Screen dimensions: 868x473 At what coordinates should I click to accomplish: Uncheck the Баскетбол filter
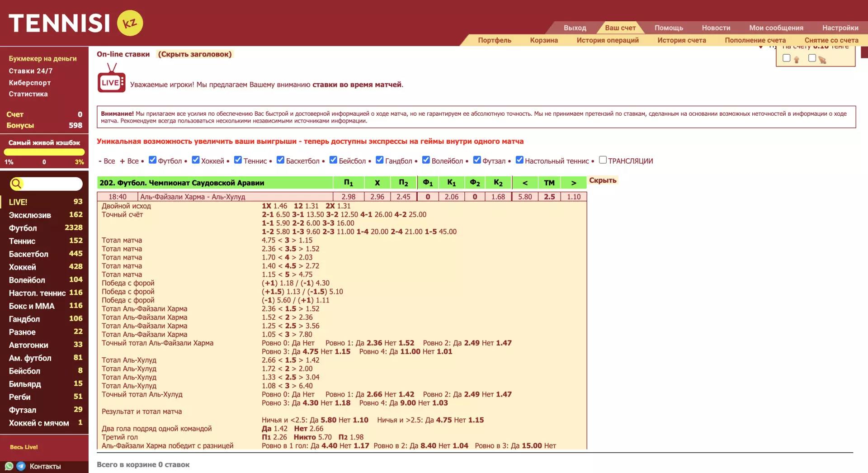coord(280,160)
